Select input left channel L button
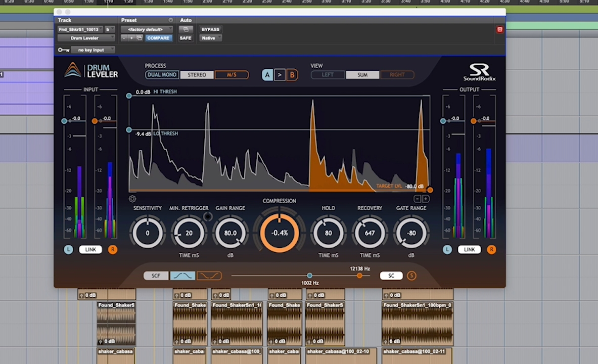Image resolution: width=598 pixels, height=364 pixels. click(x=68, y=250)
